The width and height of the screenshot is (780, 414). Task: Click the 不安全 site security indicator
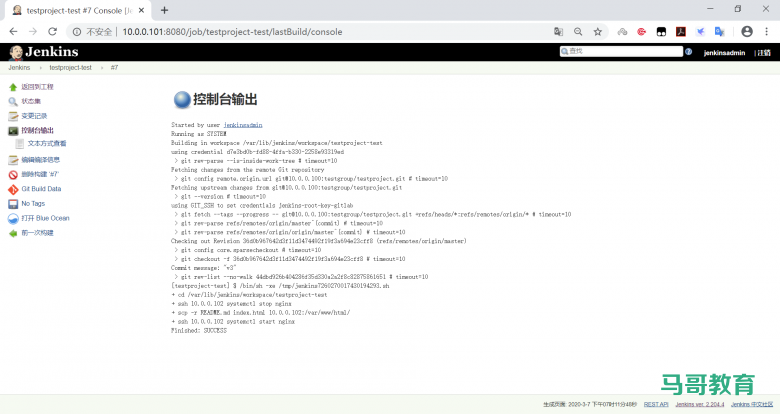point(93,32)
